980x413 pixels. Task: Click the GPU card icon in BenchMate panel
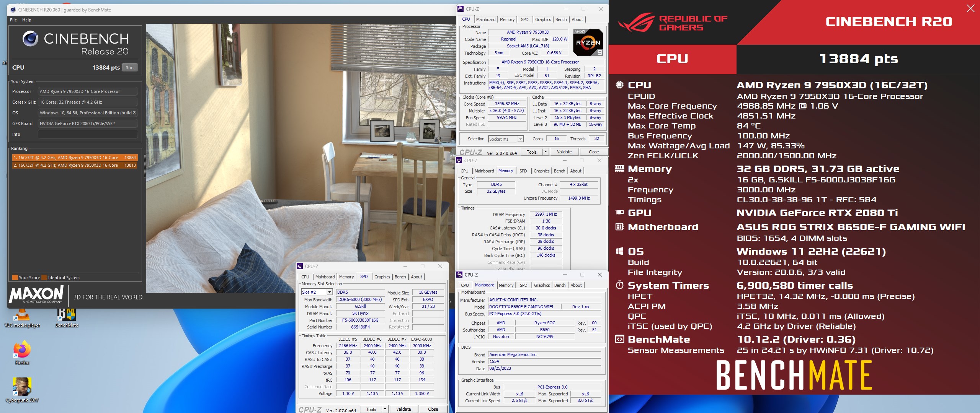click(x=619, y=213)
